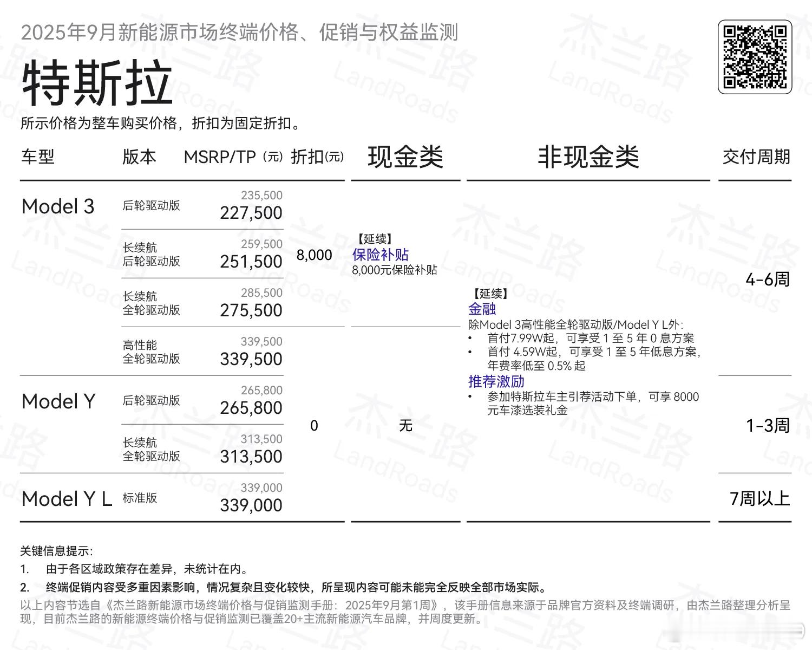Click the Model Y L row label
Screen dimensions: 812x650
tap(67, 499)
